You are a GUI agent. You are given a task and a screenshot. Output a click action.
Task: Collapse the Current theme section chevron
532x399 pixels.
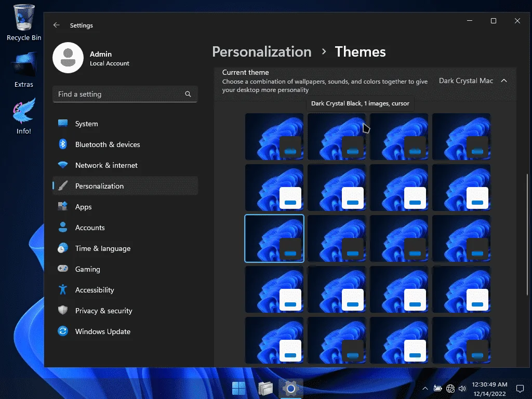pos(504,81)
